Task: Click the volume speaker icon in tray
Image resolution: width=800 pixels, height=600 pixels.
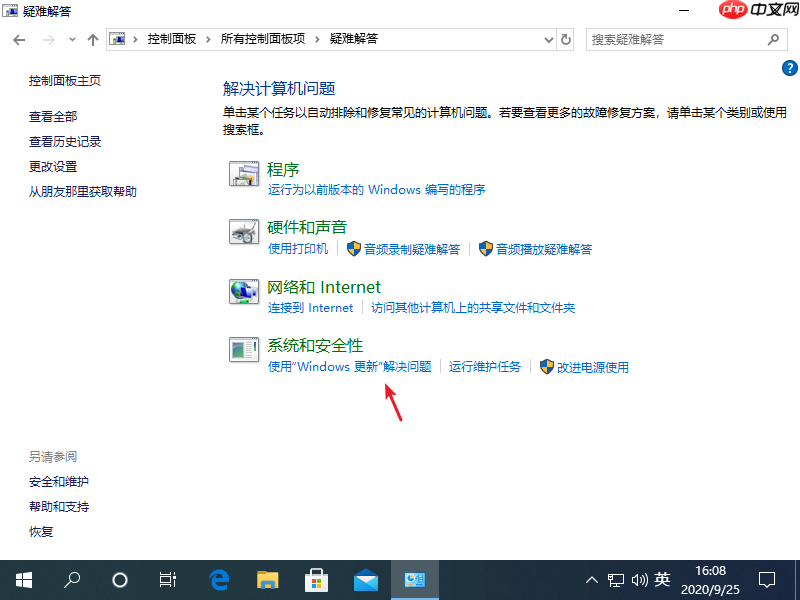Action: (639, 580)
